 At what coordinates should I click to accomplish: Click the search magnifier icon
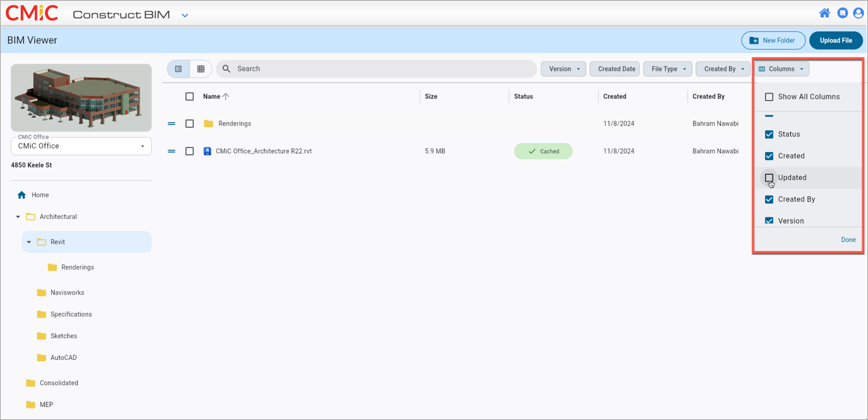[227, 69]
